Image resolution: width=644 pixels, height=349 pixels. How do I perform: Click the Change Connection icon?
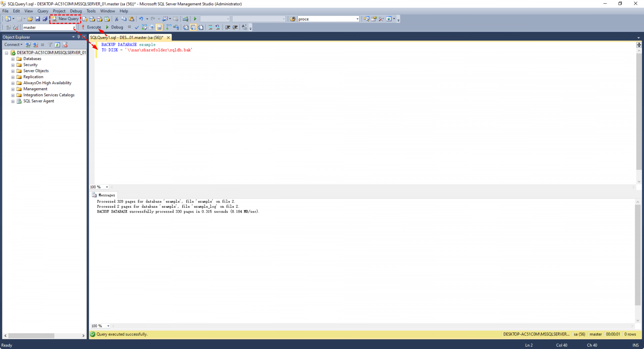[16, 27]
